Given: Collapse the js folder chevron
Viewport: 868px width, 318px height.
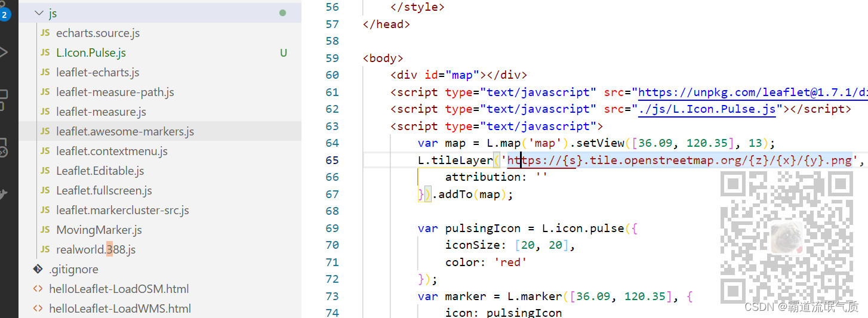Looking at the screenshot, I should point(39,13).
